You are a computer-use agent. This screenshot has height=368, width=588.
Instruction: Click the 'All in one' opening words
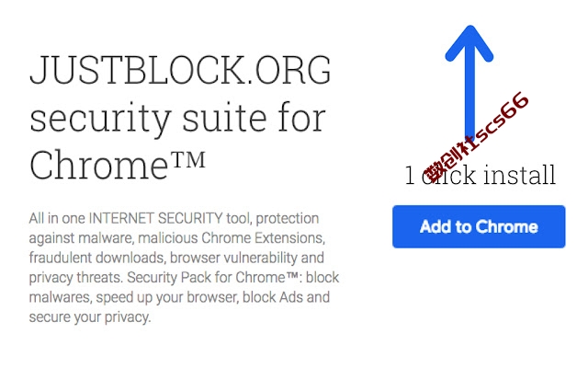tap(57, 218)
